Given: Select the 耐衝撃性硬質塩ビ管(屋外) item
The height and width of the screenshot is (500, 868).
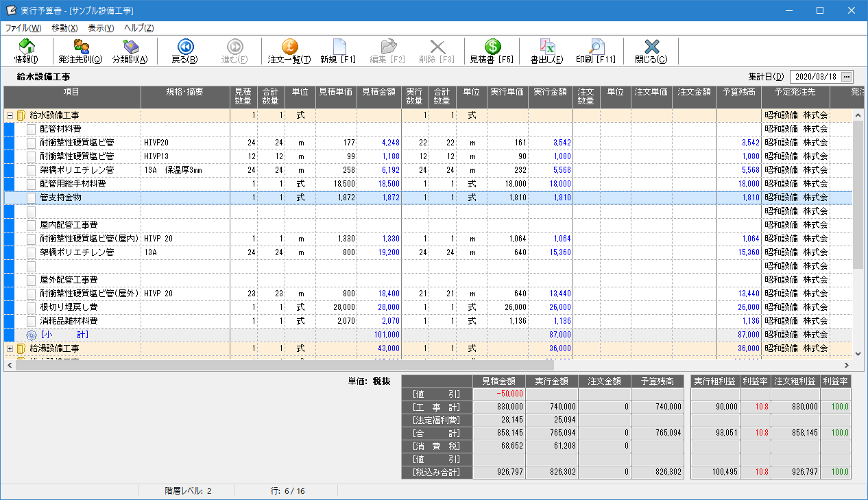Looking at the screenshot, I should click(x=89, y=294).
